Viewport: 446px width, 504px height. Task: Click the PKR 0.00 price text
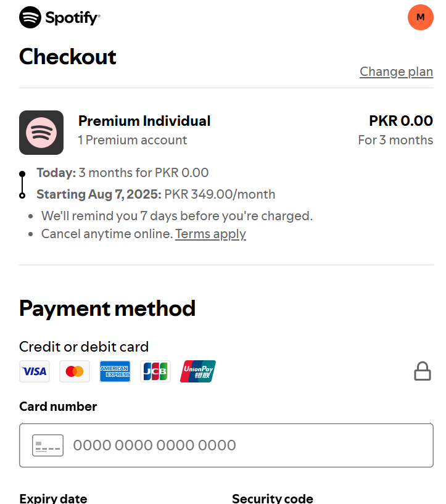pos(401,121)
